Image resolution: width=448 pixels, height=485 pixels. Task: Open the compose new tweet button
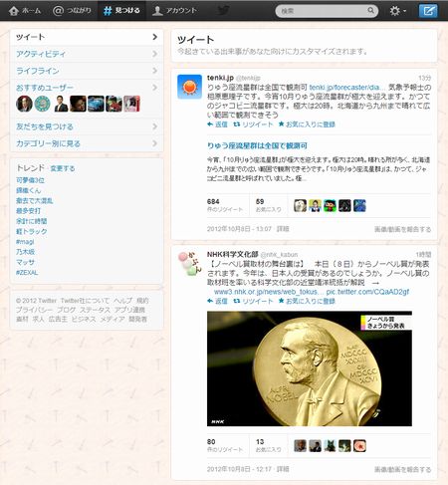(428, 11)
